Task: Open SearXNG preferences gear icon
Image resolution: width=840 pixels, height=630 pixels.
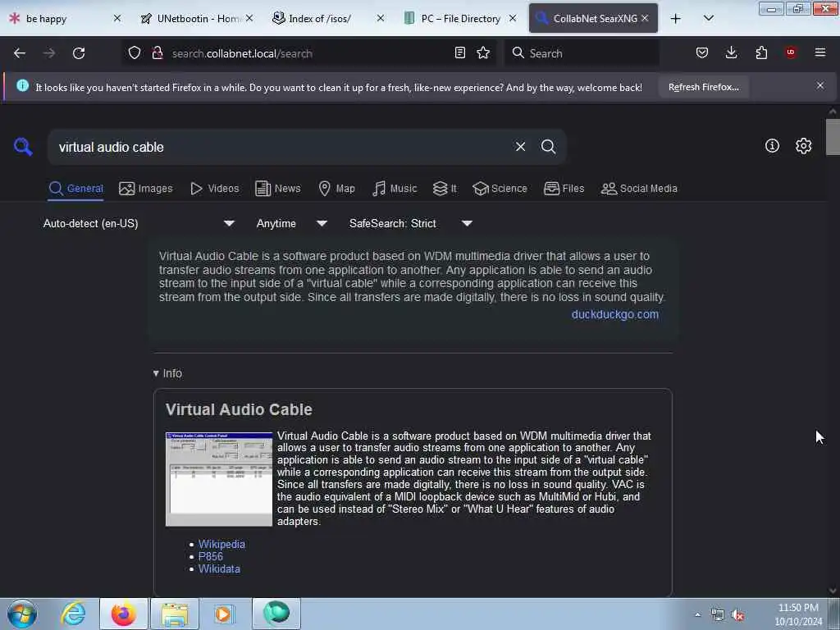Action: [803, 146]
